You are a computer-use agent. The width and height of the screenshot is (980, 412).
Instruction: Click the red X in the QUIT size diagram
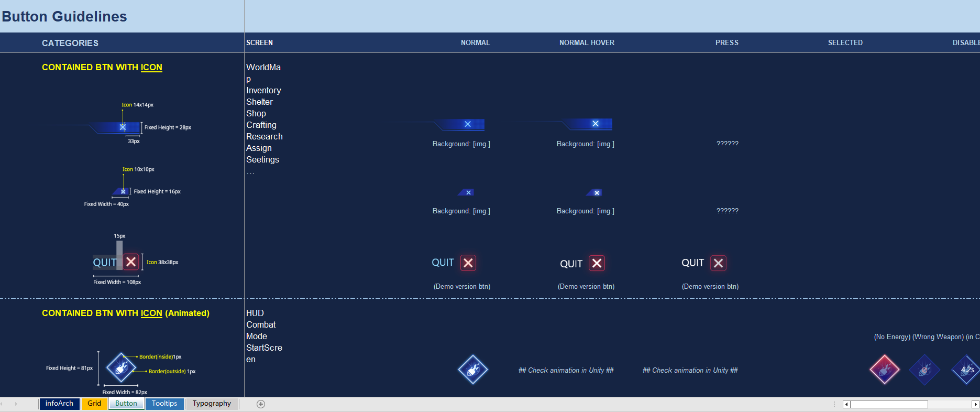click(x=131, y=262)
